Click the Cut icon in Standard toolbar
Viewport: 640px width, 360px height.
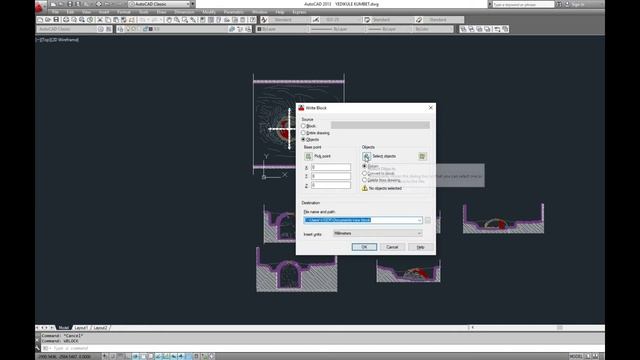tap(99, 20)
